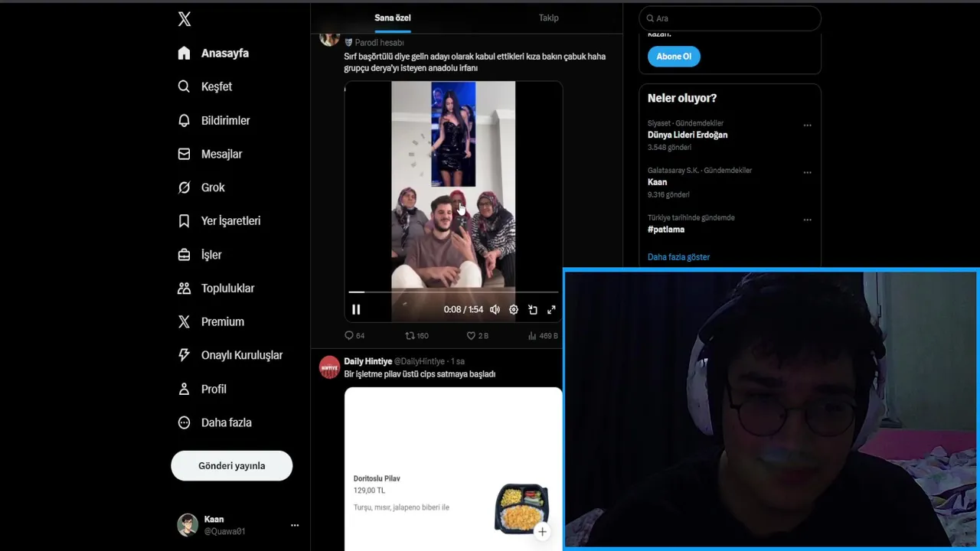This screenshot has width=980, height=551.
Task: Open Anasayfa home icon
Action: 184,53
